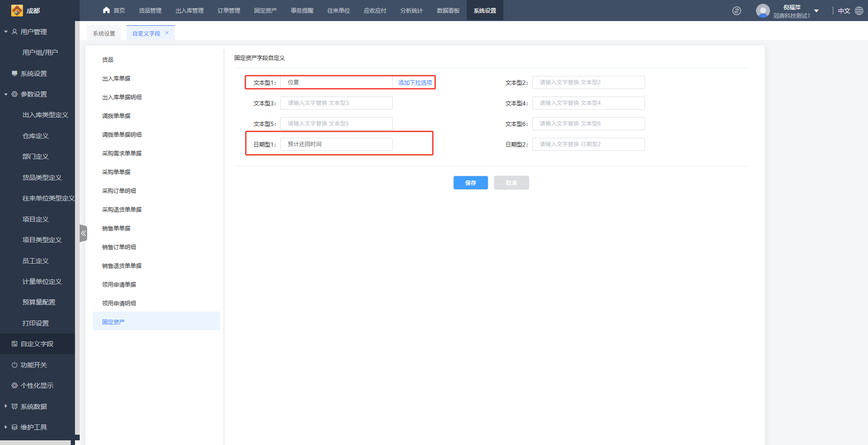This screenshot has width=868, height=445.
Task: Open the language globe icon
Action: [859, 11]
